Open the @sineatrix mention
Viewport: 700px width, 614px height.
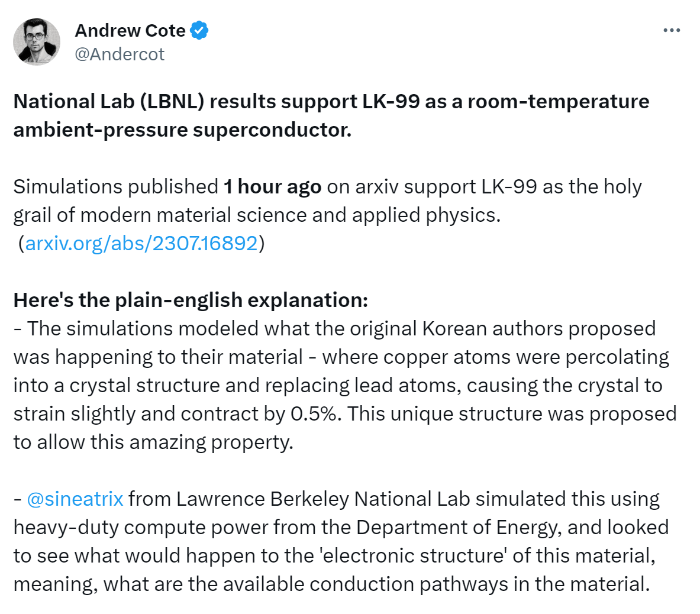pos(75,499)
